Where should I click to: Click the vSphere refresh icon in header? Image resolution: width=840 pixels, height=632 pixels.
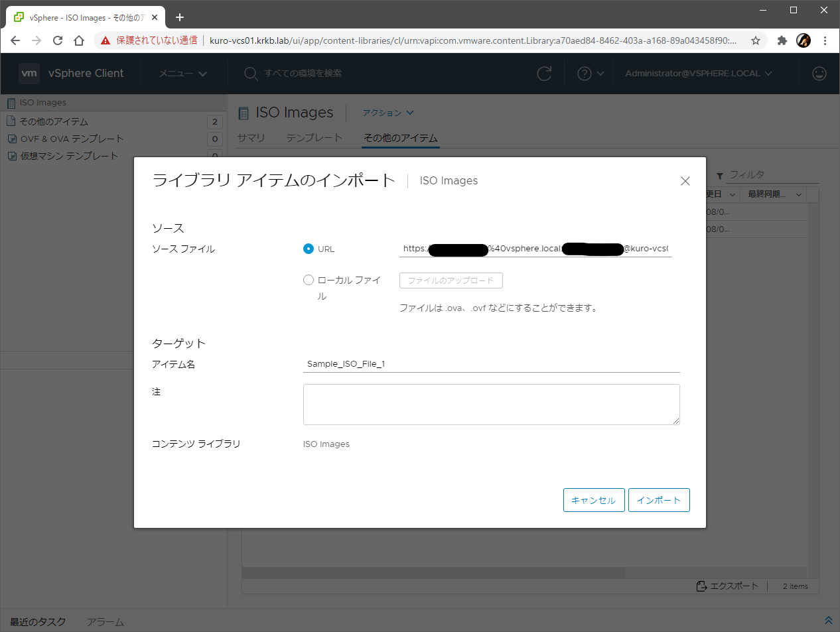point(544,74)
